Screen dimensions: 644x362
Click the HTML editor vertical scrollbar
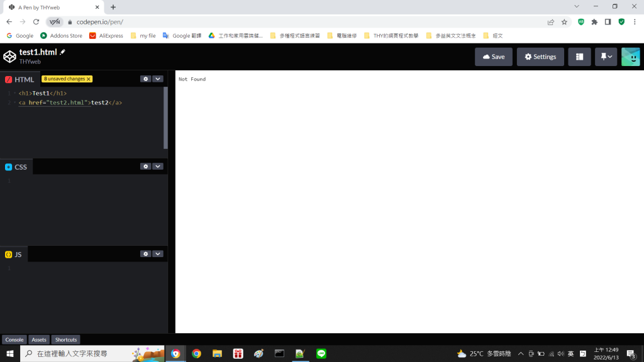[x=165, y=118]
